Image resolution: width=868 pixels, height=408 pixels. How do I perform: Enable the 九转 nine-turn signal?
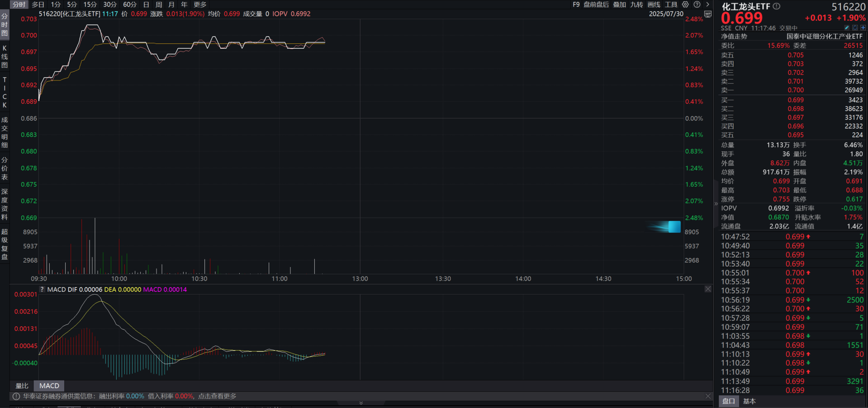[636, 5]
